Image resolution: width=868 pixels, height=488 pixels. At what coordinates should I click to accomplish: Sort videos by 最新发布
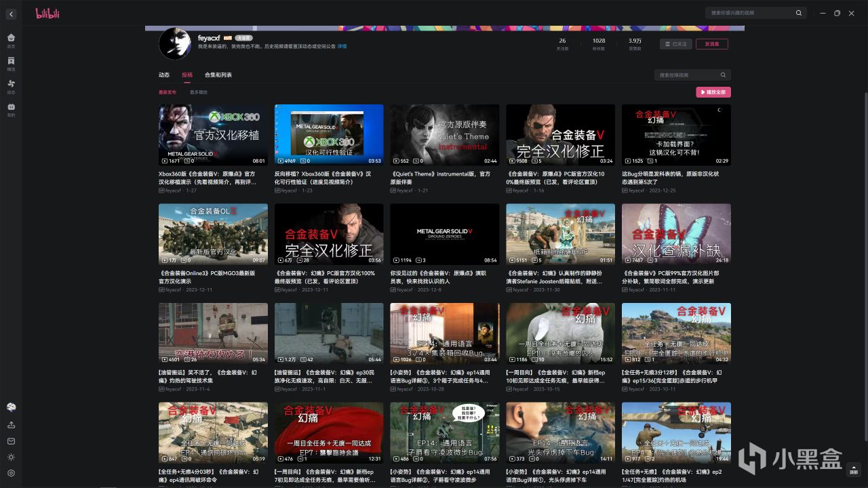pos(167,92)
